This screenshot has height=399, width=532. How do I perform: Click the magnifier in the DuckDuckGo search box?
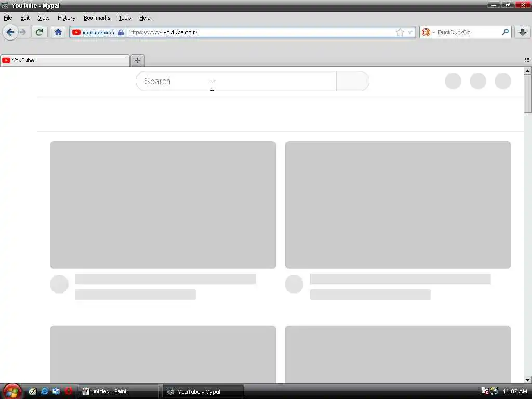pyautogui.click(x=505, y=32)
